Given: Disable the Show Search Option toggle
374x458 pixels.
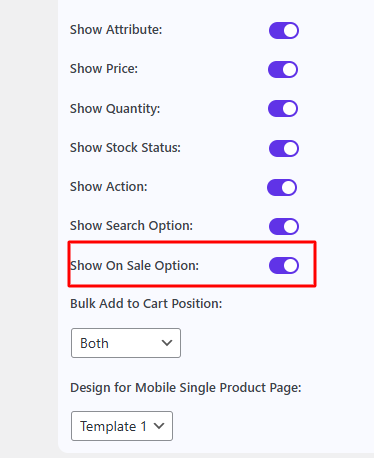Looking at the screenshot, I should pos(284,226).
